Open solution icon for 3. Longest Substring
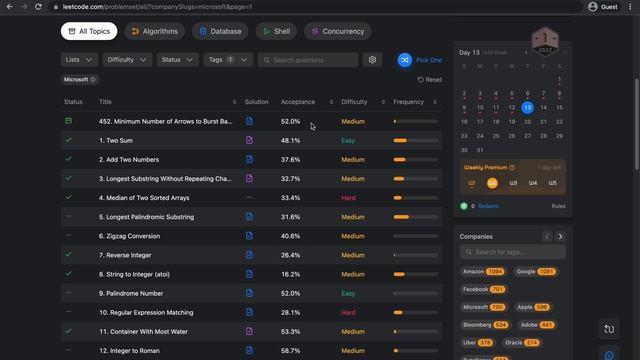Image resolution: width=640 pixels, height=360 pixels. tap(249, 178)
